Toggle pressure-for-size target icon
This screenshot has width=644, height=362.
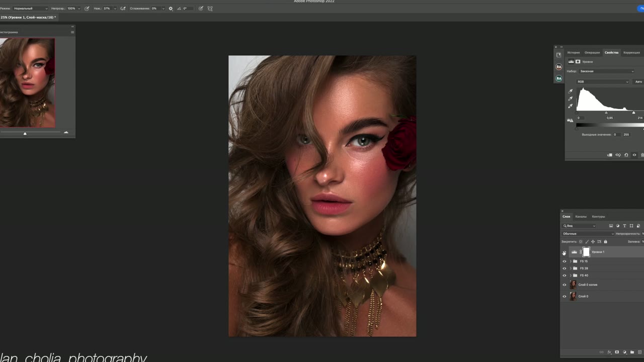[x=201, y=9]
